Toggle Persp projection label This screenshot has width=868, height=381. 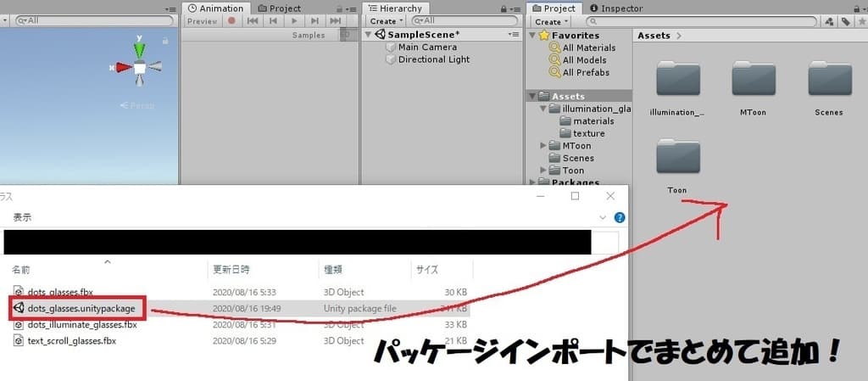pos(138,106)
